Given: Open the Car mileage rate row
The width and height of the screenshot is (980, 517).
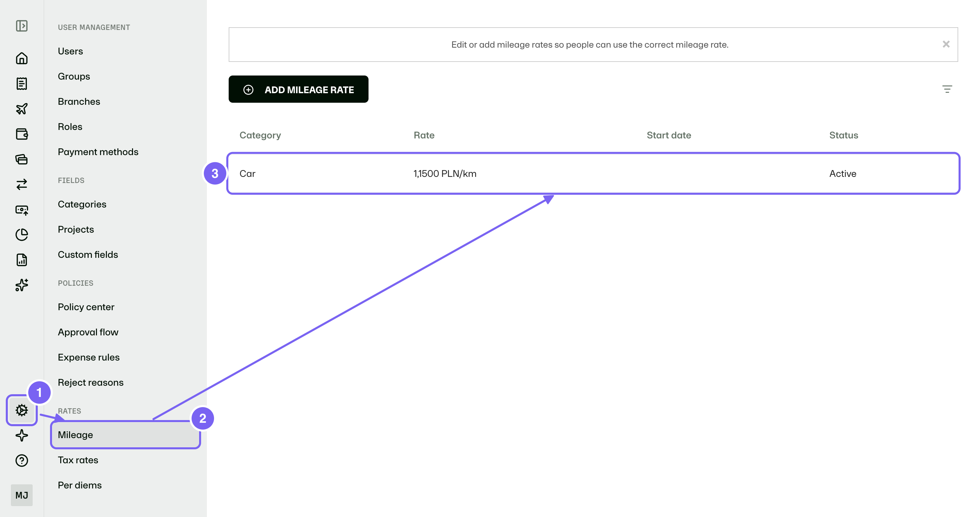Looking at the screenshot, I should (593, 174).
